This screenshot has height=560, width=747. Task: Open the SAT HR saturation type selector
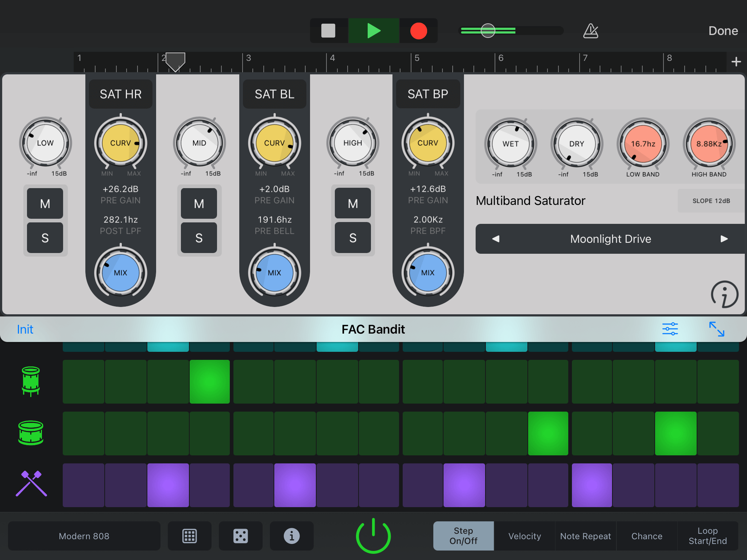pyautogui.click(x=121, y=94)
